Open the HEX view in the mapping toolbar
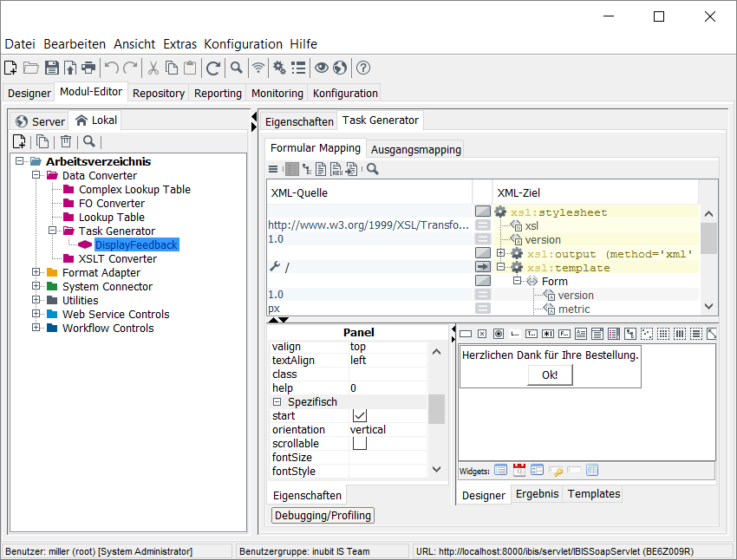 point(336,169)
